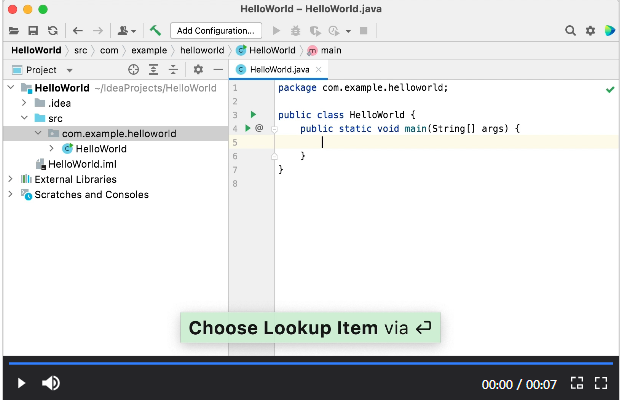Click the toolbar Debug bug icon
This screenshot has height=400, width=621.
(295, 30)
